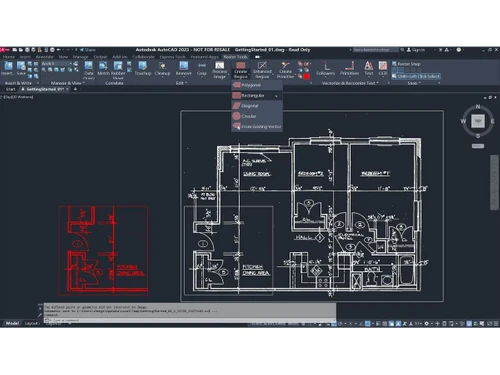Open the Collaborate ribbon tab
500x375 pixels.
(x=143, y=57)
